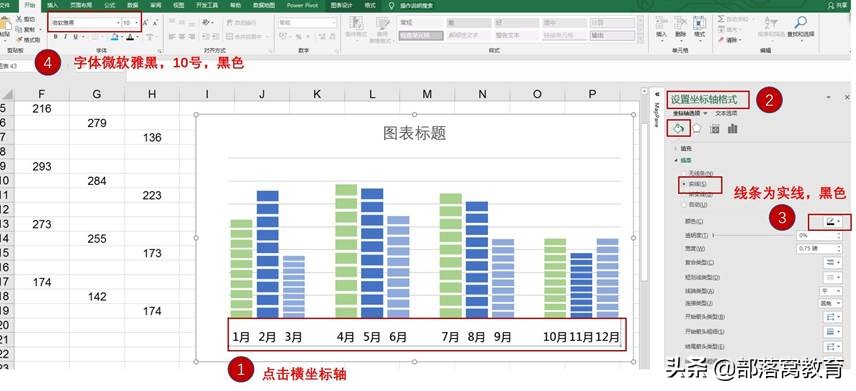The height and width of the screenshot is (391, 856).
Task: Click column header L
Action: [x=372, y=94]
